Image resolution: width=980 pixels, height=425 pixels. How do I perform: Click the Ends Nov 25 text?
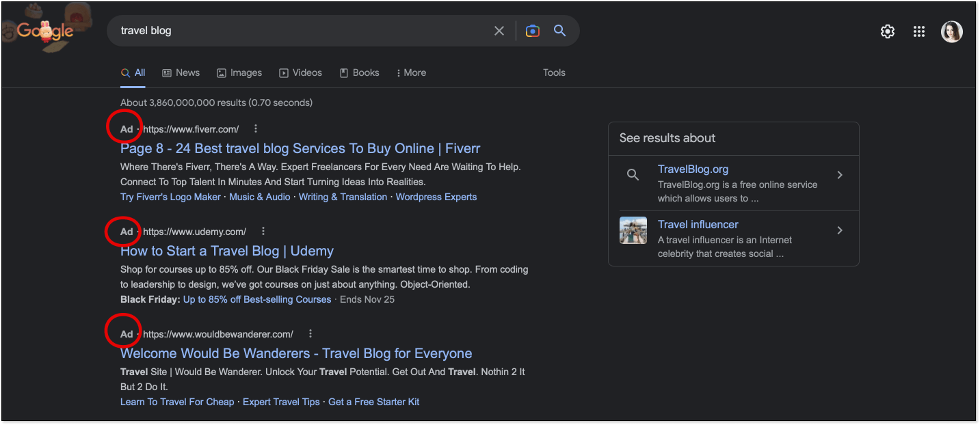click(x=367, y=299)
